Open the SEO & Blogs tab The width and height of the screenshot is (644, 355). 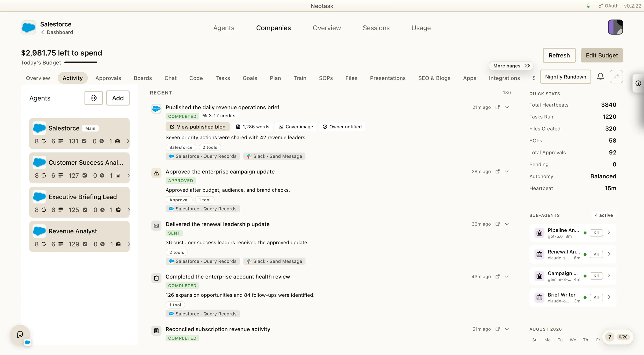(434, 78)
